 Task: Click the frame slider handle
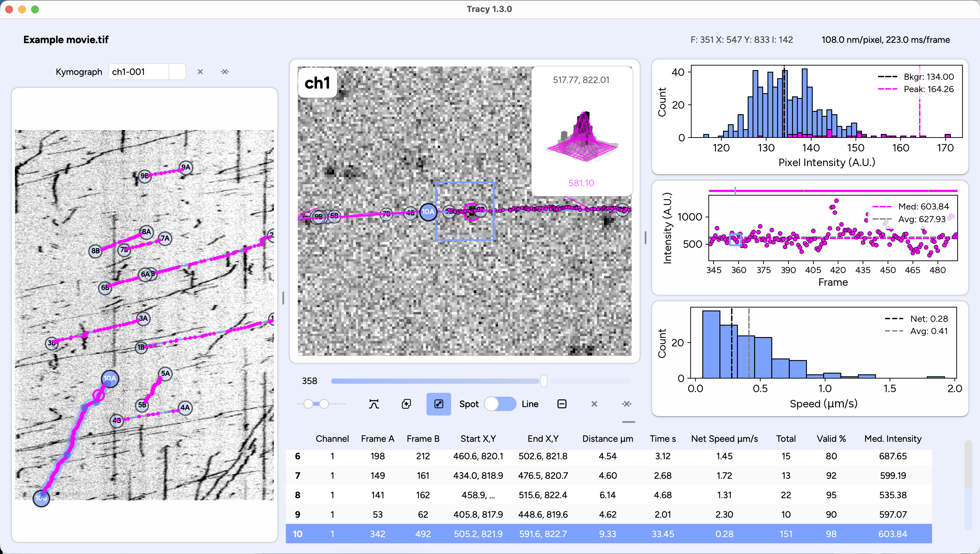pos(544,381)
